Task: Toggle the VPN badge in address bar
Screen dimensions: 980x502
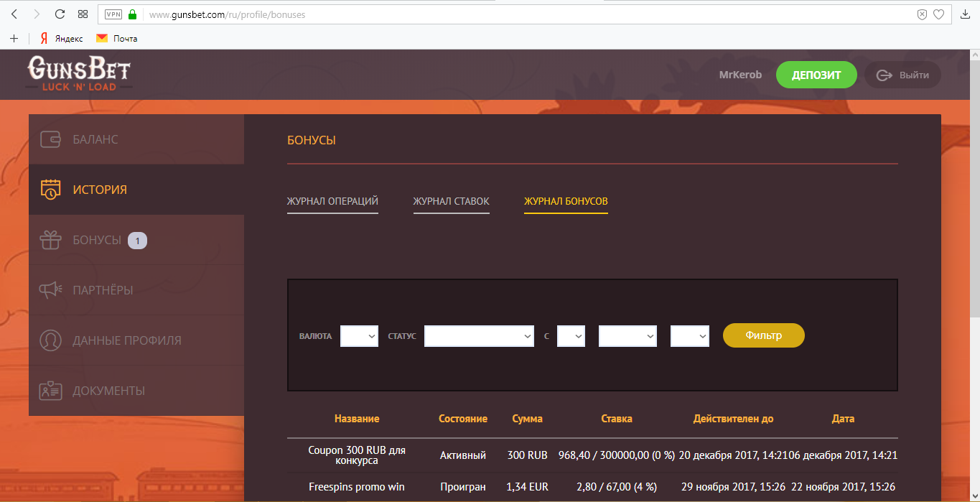Action: pos(113,14)
